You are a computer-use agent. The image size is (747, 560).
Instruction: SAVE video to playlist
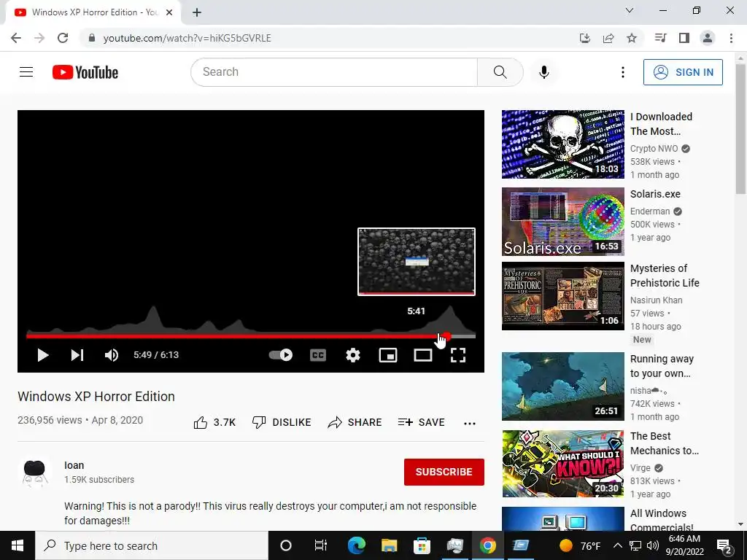[x=421, y=422]
